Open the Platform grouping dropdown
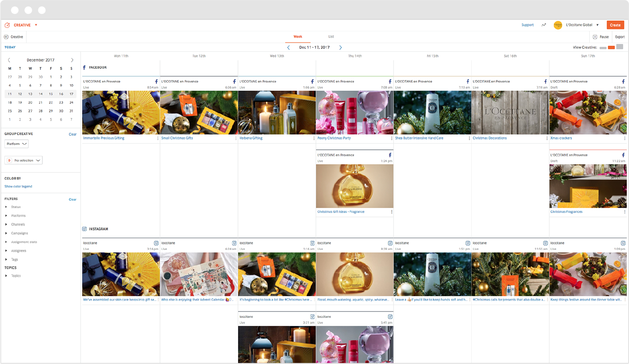629x364 pixels. pyautogui.click(x=17, y=144)
